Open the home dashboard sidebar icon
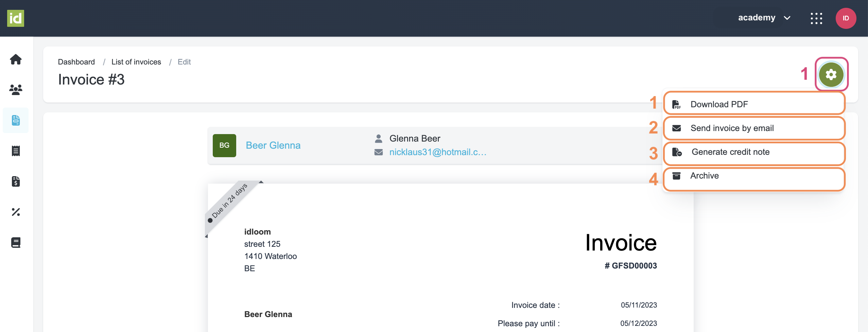The width and height of the screenshot is (868, 332). tap(16, 59)
